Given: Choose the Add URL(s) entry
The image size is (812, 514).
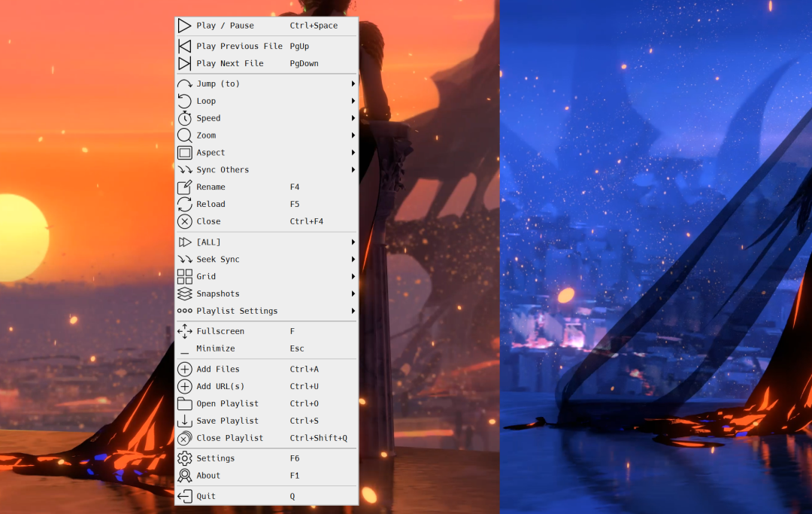Looking at the screenshot, I should (x=267, y=386).
